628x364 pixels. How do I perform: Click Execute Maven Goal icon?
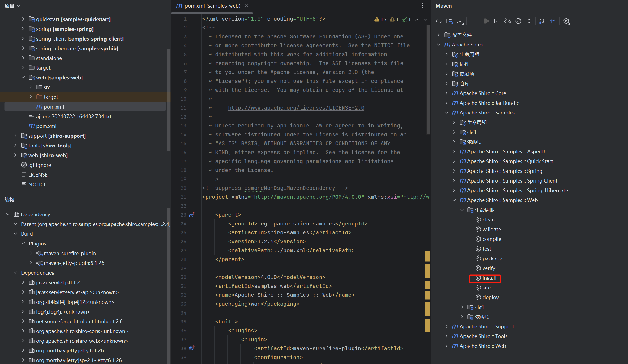(497, 21)
